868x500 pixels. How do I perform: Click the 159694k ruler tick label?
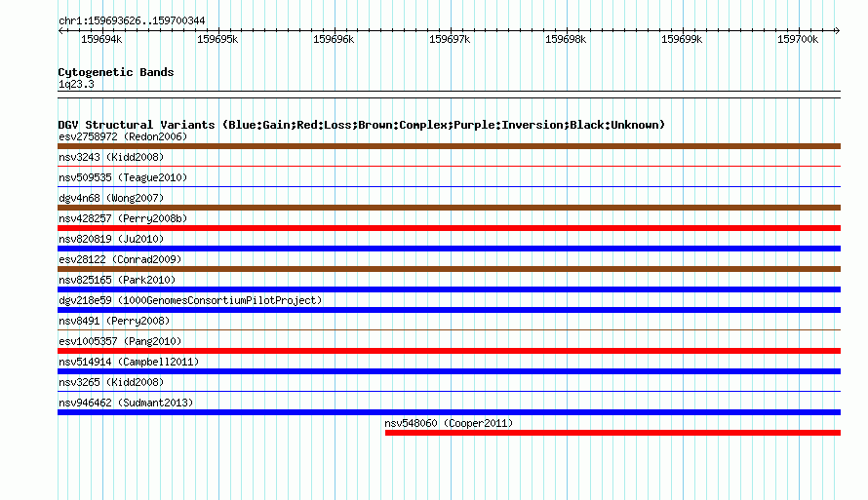(101, 39)
